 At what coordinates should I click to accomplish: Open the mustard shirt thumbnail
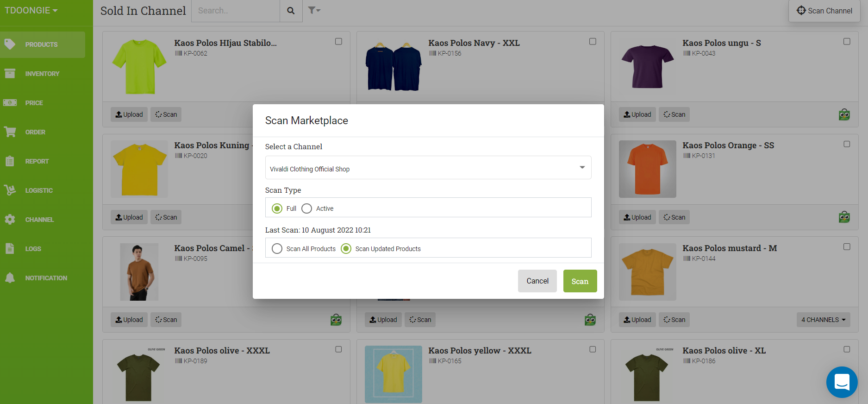pyautogui.click(x=648, y=272)
